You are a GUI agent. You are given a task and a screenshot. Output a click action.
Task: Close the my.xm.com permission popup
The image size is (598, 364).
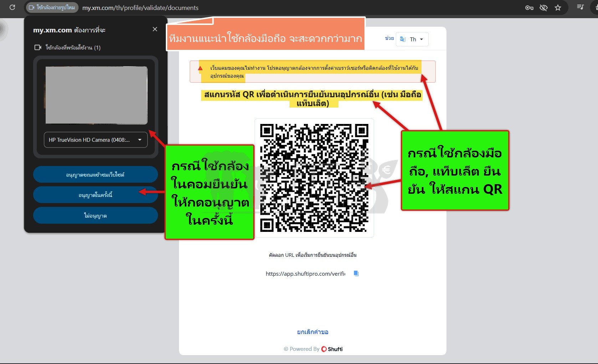155,29
